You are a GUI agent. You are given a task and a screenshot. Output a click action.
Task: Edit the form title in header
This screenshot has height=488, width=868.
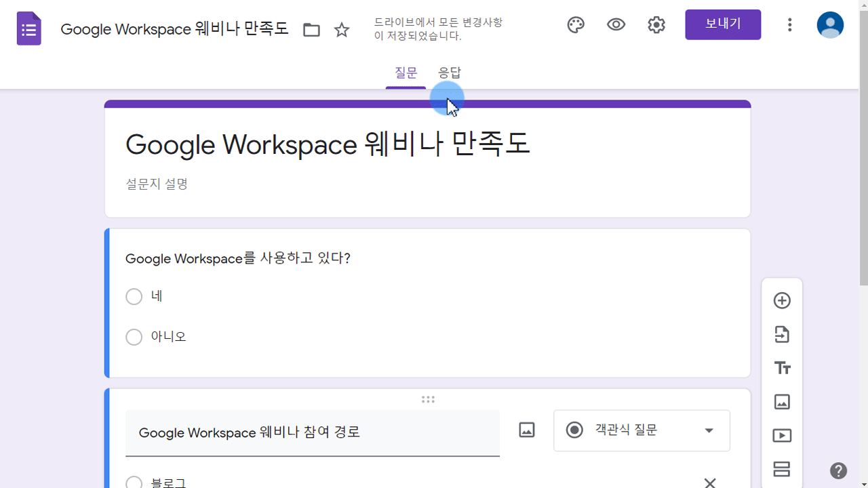174,29
